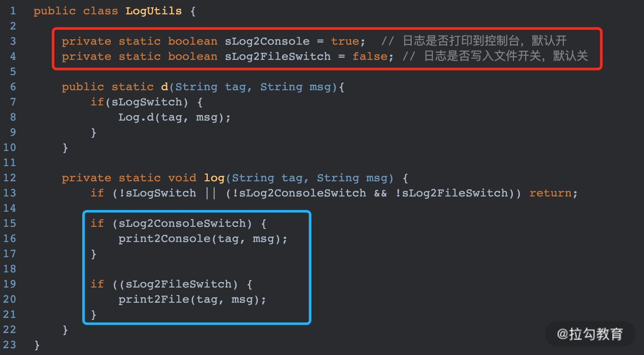Viewport: 644px width, 355px height.
Task: Click line number 12 in the gutter
Action: click(x=10, y=178)
